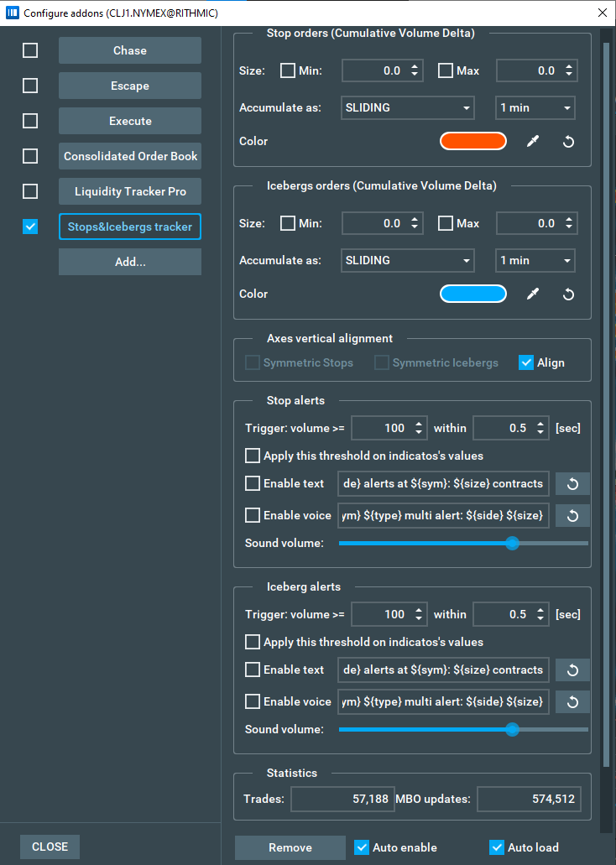The height and width of the screenshot is (865, 616).
Task: Select the Liquidity Tracker Pro addon
Action: coord(130,191)
